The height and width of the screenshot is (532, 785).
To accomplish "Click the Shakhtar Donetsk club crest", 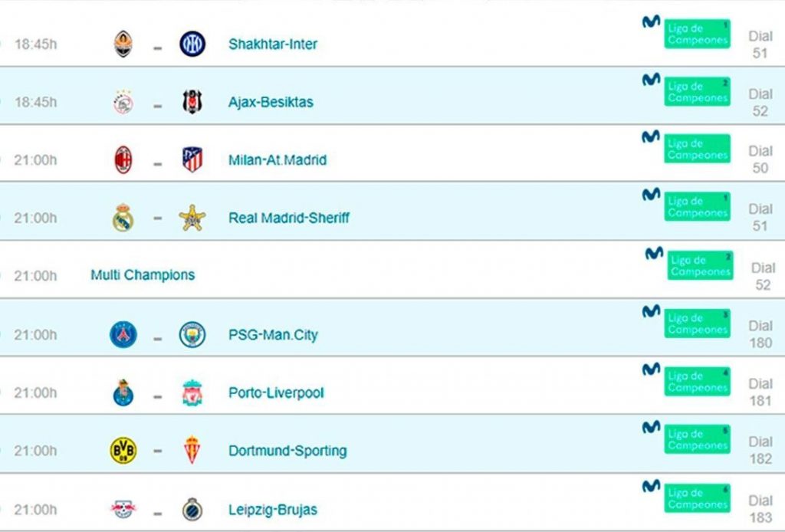I will coord(123,44).
